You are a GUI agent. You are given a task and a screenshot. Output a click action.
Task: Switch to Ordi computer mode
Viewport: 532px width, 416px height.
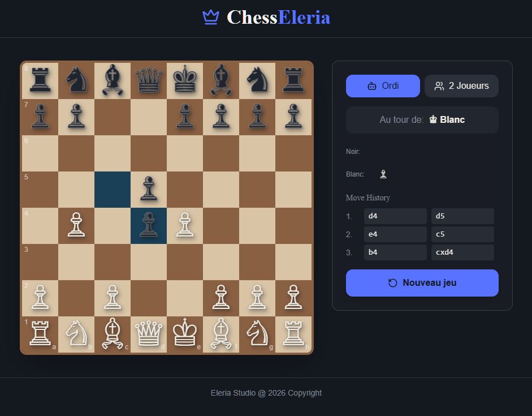point(383,86)
